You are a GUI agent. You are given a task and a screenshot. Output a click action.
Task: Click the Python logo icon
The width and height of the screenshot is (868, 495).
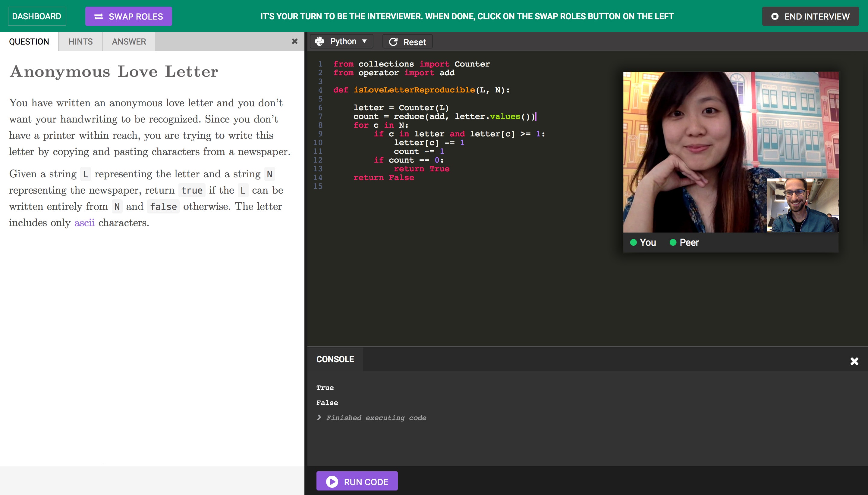(319, 42)
